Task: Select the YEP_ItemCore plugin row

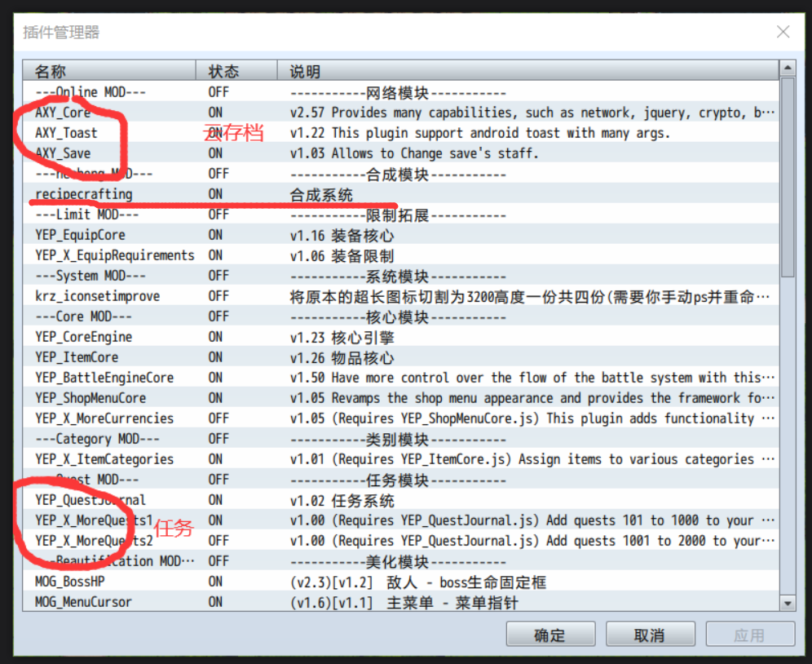Action: pyautogui.click(x=401, y=357)
